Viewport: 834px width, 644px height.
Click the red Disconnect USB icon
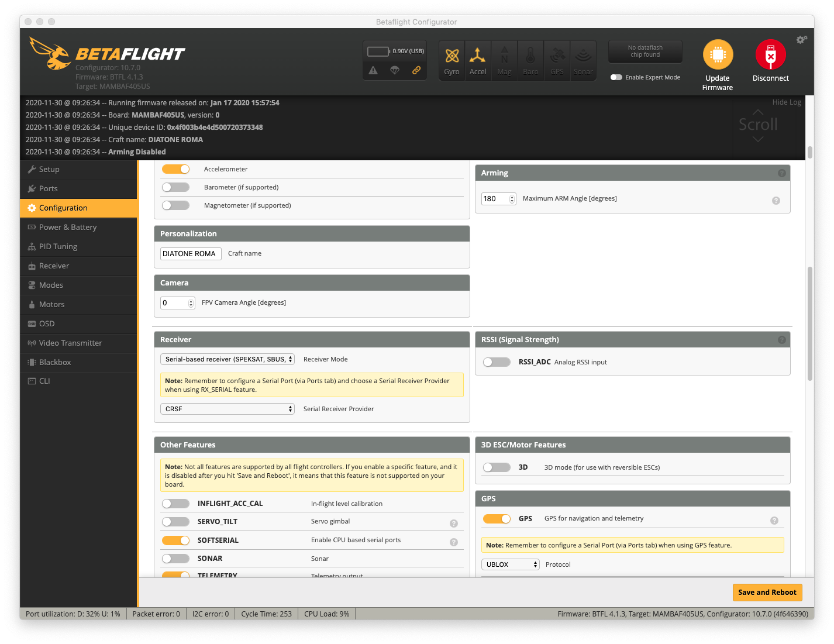coord(770,54)
